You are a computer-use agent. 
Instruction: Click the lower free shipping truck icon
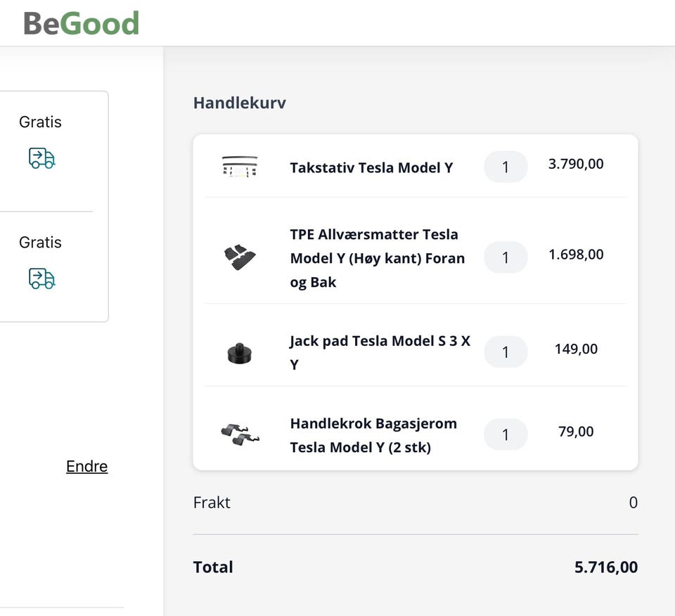click(41, 278)
